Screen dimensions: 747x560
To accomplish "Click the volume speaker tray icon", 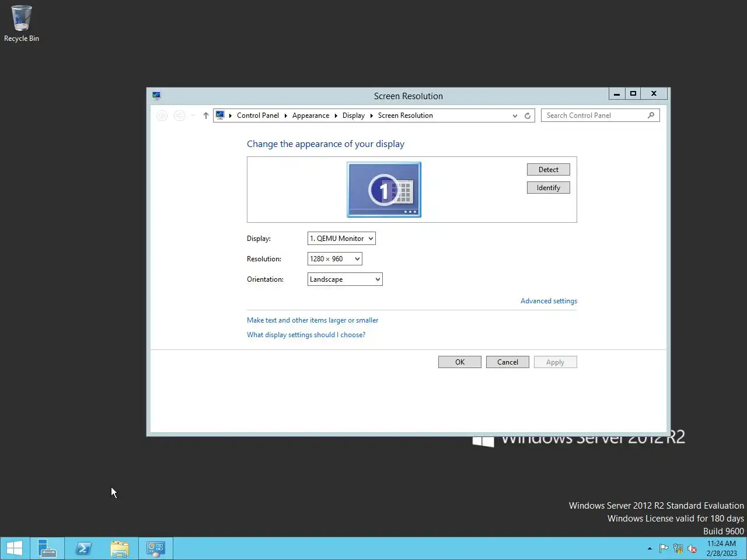I will (x=692, y=548).
